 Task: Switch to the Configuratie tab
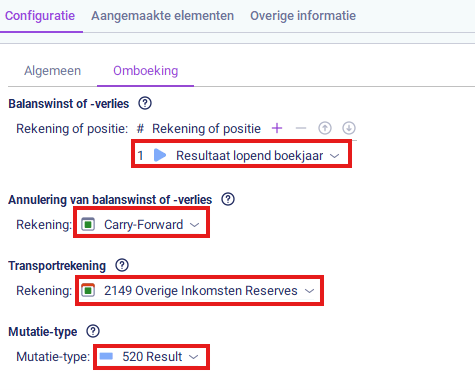pos(40,16)
